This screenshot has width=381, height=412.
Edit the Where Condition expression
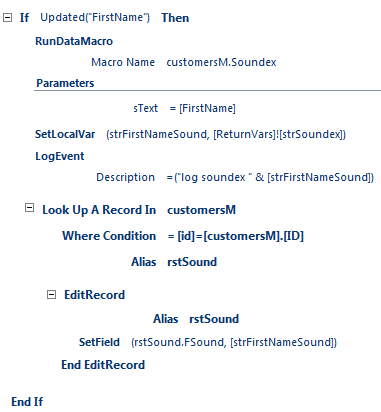coord(236,236)
